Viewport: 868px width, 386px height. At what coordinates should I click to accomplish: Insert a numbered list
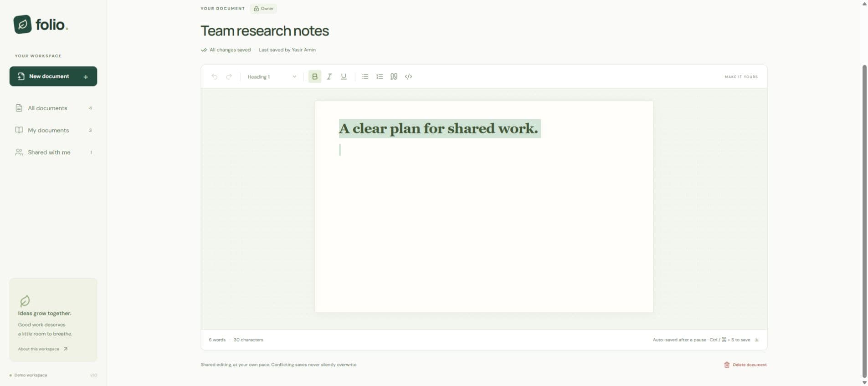[380, 76]
